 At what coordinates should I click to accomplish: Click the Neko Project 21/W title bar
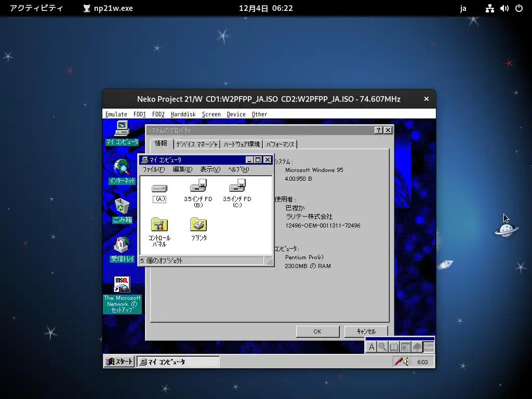coord(269,99)
